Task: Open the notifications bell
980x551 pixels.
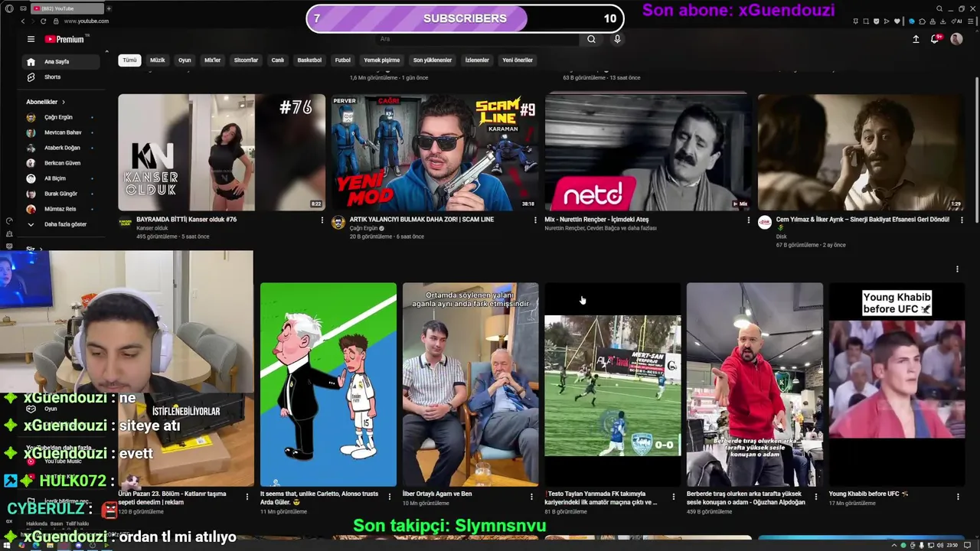Action: (936, 39)
